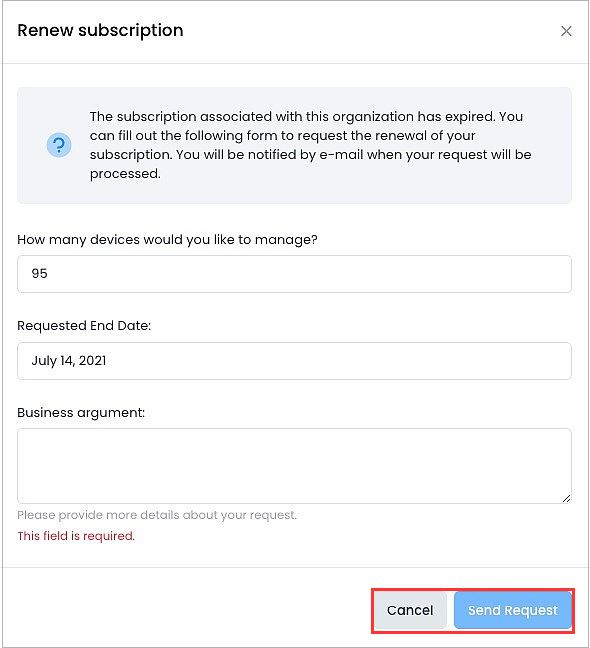590x648 pixels.
Task: Select the 'Renew subscription' dialog title
Action: 100,31
